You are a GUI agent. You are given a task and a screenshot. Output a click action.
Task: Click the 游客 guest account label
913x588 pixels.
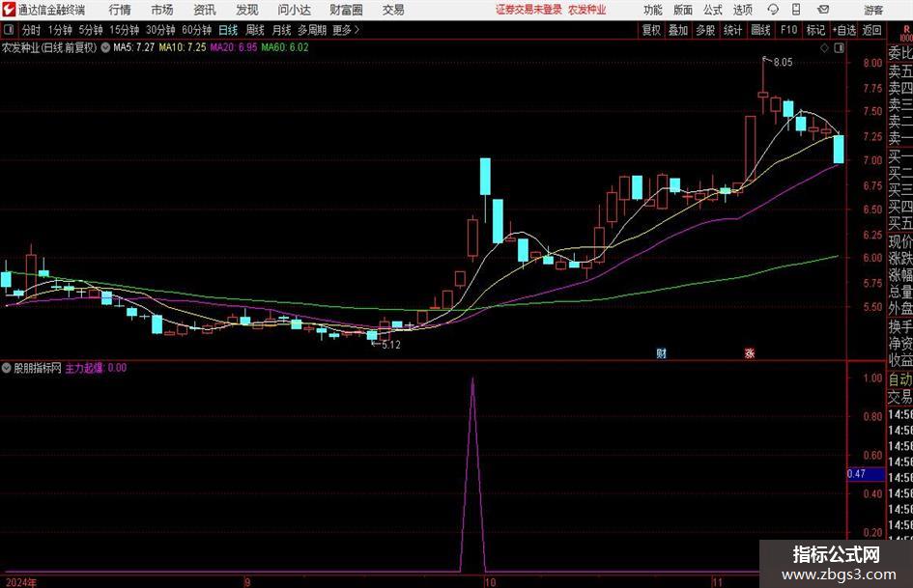[x=873, y=10]
